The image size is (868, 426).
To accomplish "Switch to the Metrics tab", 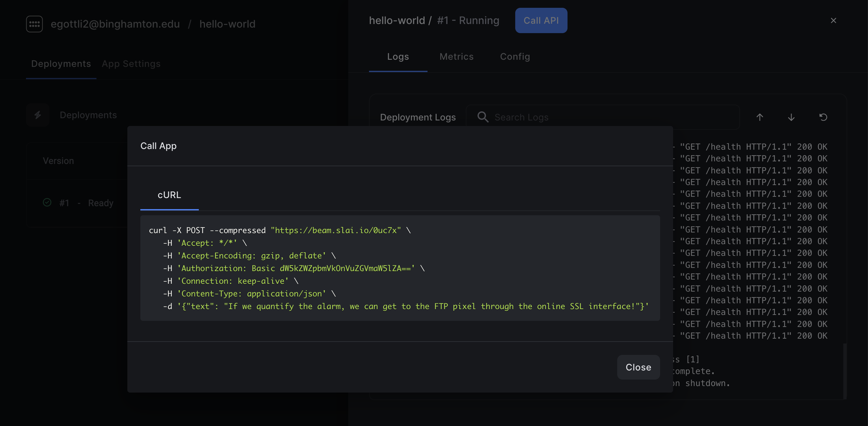I will [456, 56].
